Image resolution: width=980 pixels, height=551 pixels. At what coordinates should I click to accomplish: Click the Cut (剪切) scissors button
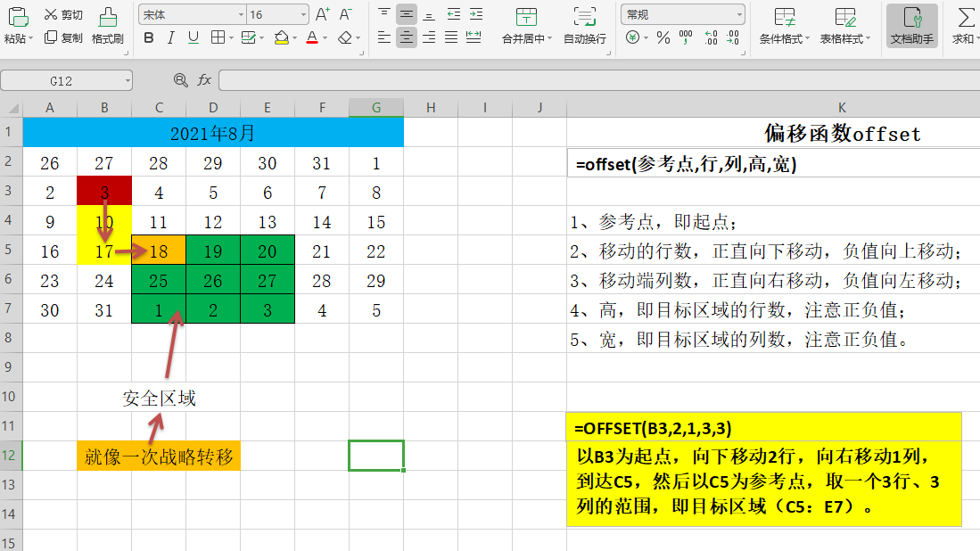(63, 14)
